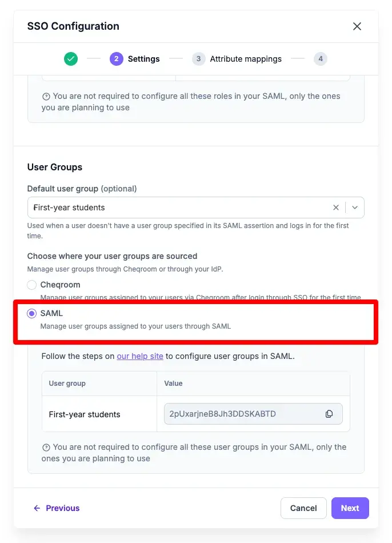Switch to Attribute mappings step

point(246,59)
